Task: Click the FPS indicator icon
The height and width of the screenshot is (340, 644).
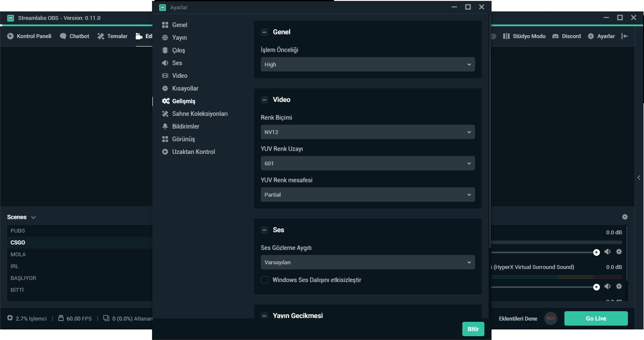Action: (x=61, y=318)
